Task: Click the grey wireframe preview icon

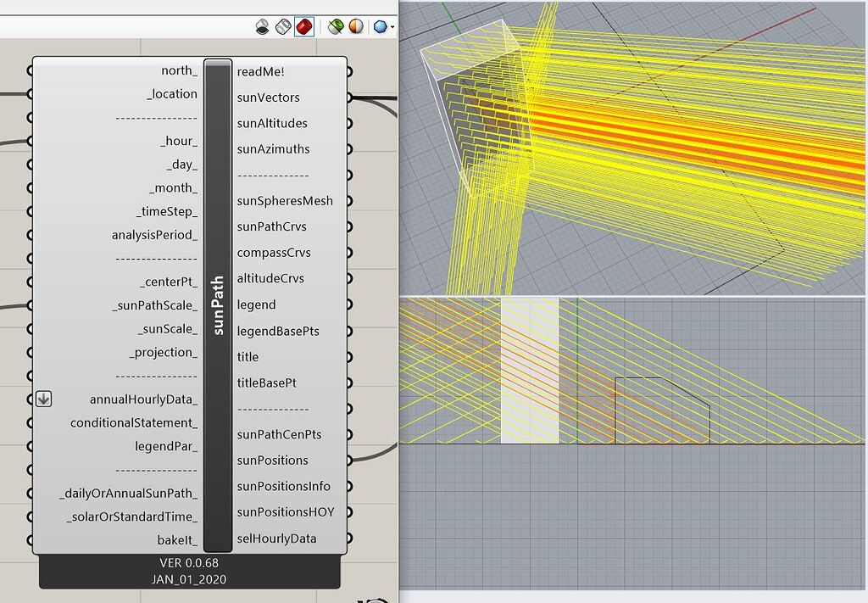Action: [283, 26]
